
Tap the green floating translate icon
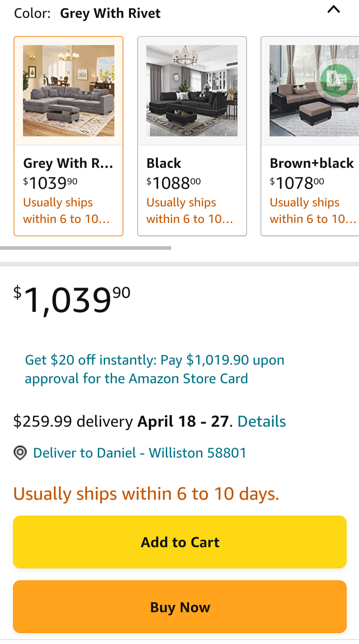click(x=336, y=80)
